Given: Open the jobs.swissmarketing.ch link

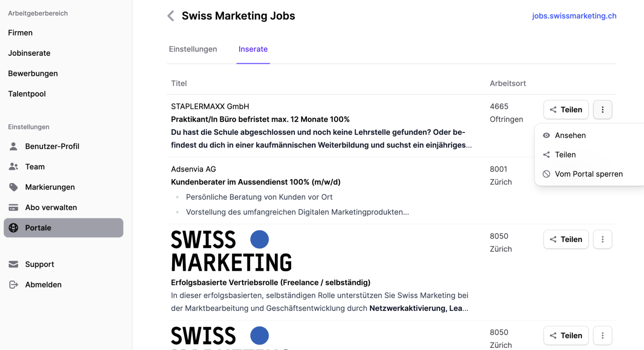Looking at the screenshot, I should 574,15.
